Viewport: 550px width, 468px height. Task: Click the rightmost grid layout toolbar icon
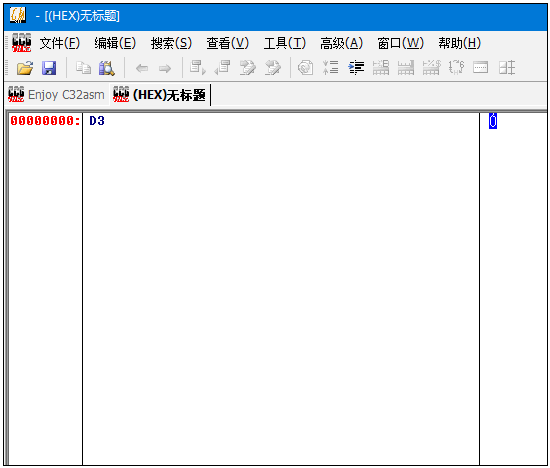click(x=507, y=68)
